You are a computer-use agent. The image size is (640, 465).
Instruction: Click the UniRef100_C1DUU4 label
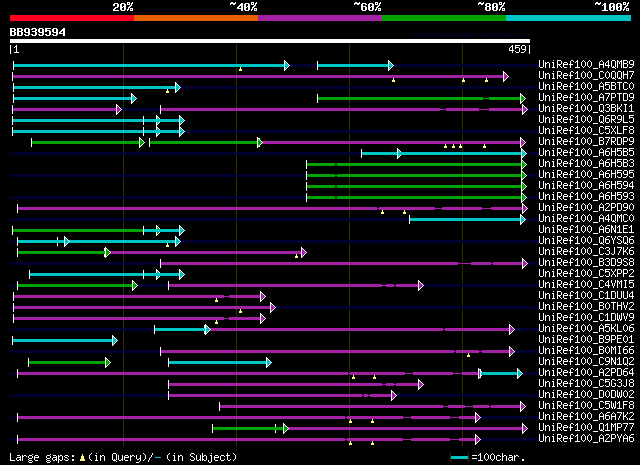(x=586, y=296)
